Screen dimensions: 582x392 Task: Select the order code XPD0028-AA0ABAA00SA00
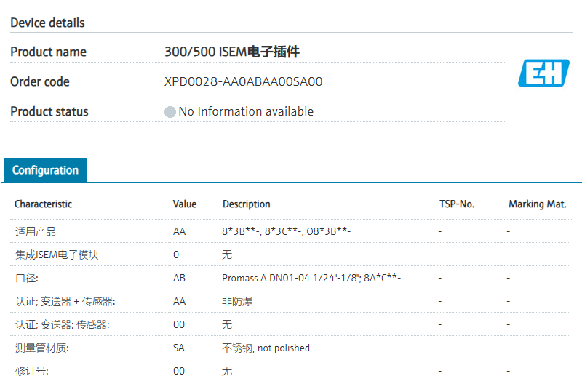point(243,81)
